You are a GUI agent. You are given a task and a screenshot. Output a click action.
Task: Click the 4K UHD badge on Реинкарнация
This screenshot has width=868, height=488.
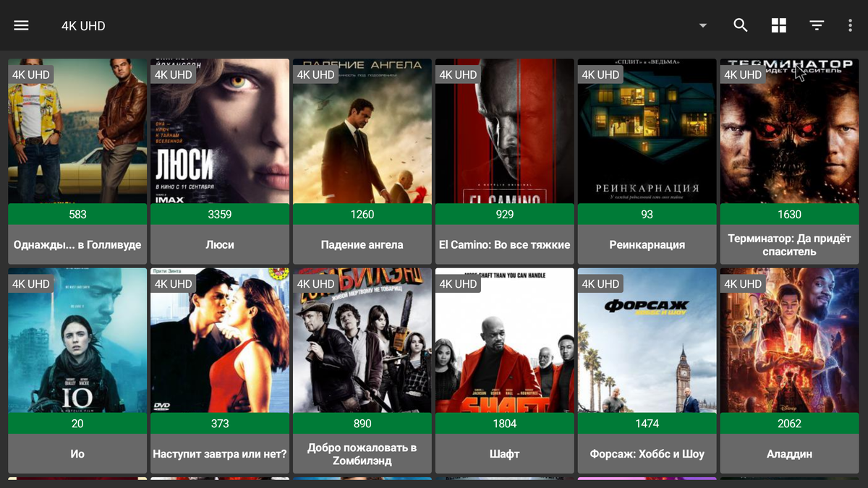click(x=601, y=74)
